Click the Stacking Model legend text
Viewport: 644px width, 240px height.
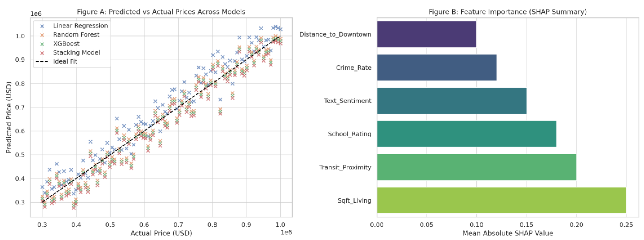[x=76, y=53]
